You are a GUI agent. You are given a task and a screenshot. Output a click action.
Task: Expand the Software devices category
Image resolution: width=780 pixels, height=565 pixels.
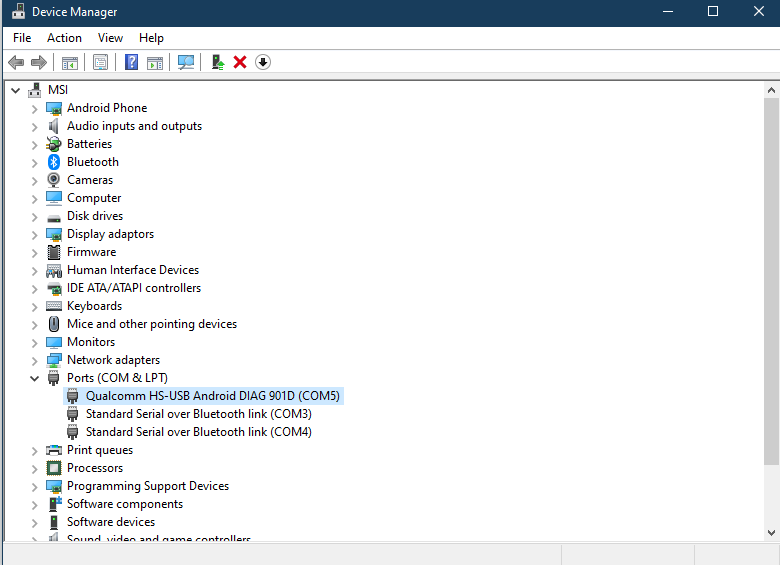(x=34, y=523)
